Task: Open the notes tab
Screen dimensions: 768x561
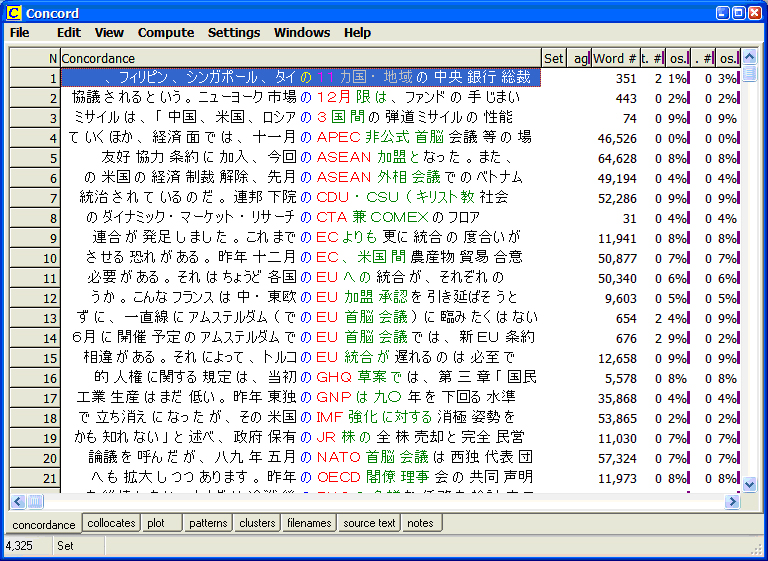Action: (x=421, y=523)
